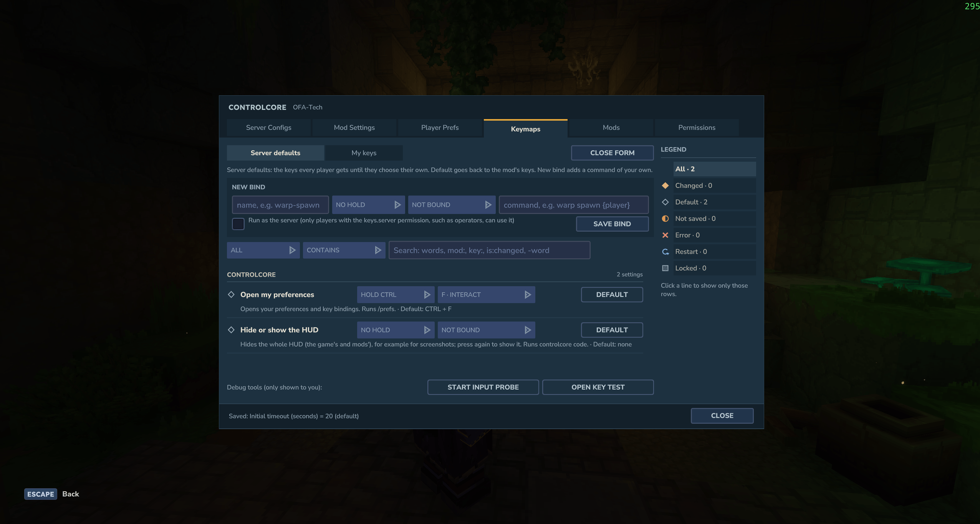Click the CLOSE FORM button

click(612, 153)
